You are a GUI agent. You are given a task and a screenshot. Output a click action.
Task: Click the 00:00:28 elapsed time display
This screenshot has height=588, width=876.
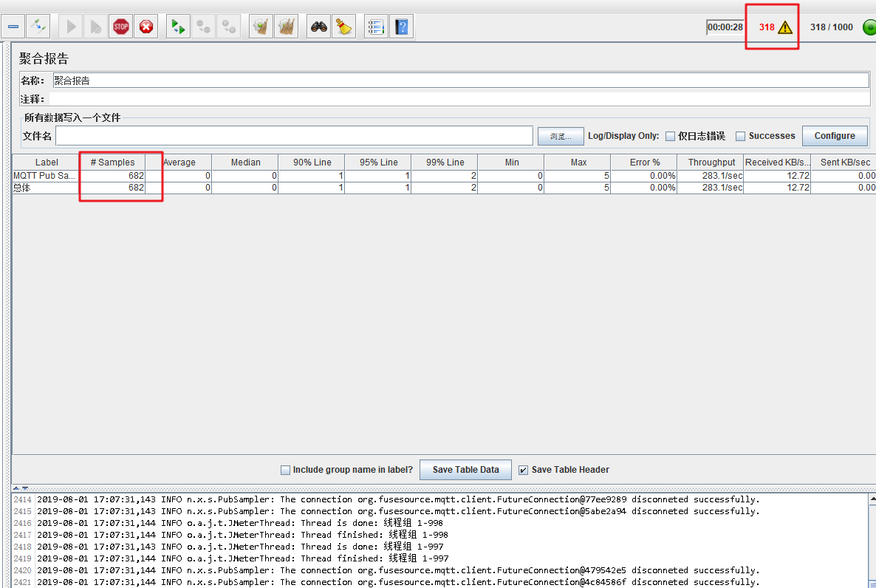coord(725,27)
